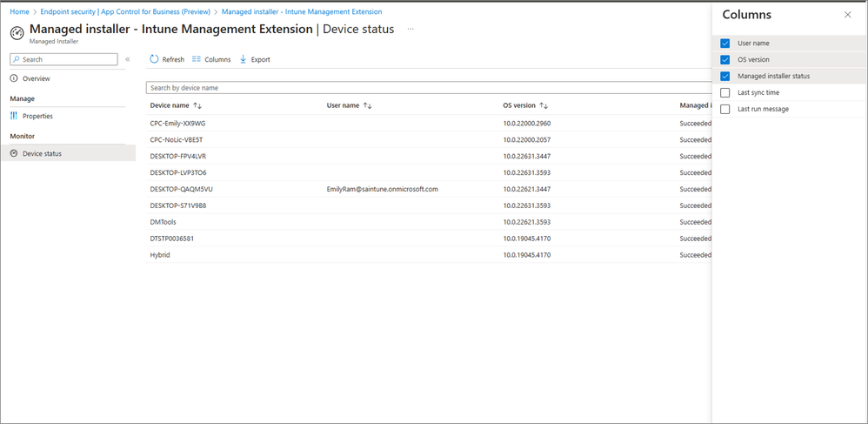The image size is (868, 424).
Task: Select device DESKTOP-LVP3TO6
Action: point(178,172)
